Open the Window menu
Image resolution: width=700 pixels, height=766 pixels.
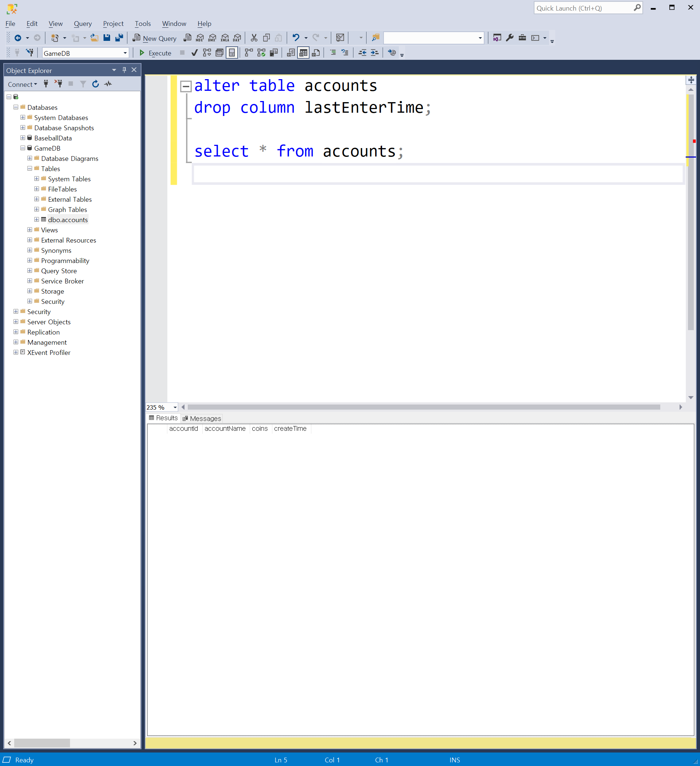click(x=174, y=24)
